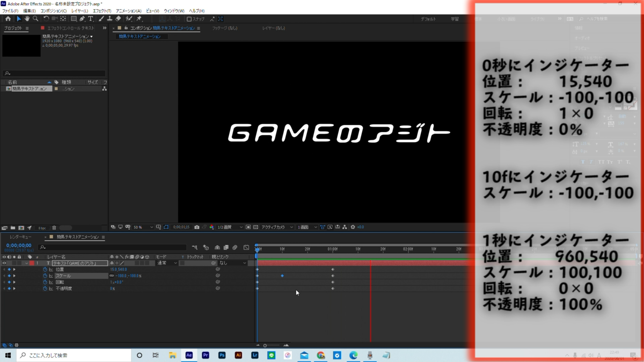The width and height of the screenshot is (644, 362).
Task: Toggle scale constrain proportions link icon
Action: click(112, 276)
